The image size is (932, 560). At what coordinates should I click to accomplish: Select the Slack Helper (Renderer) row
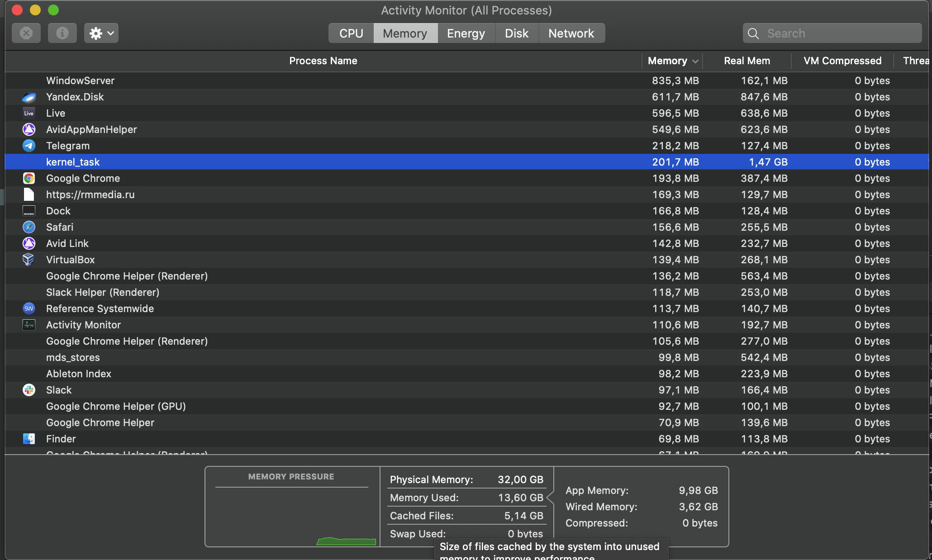click(x=466, y=292)
